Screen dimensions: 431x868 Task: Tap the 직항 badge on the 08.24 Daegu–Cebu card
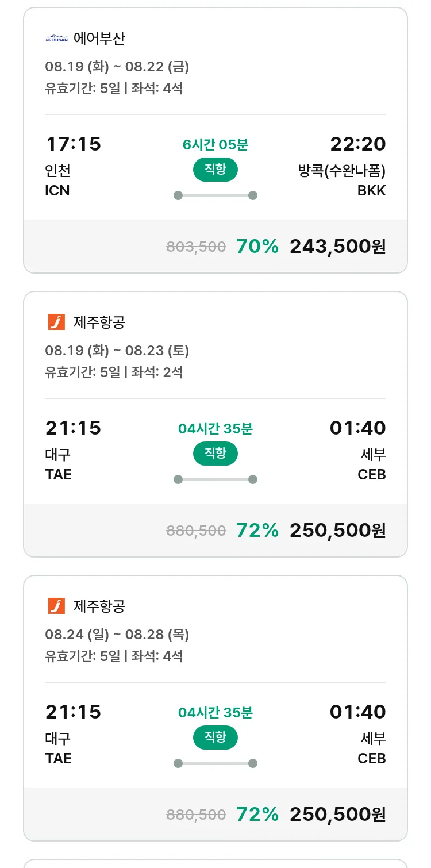[x=215, y=738]
